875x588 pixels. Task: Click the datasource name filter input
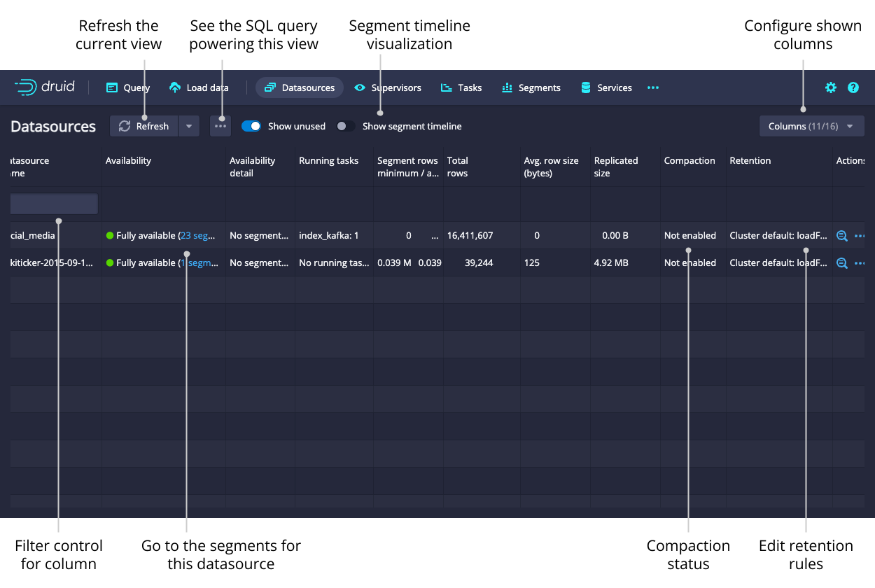[55, 204]
